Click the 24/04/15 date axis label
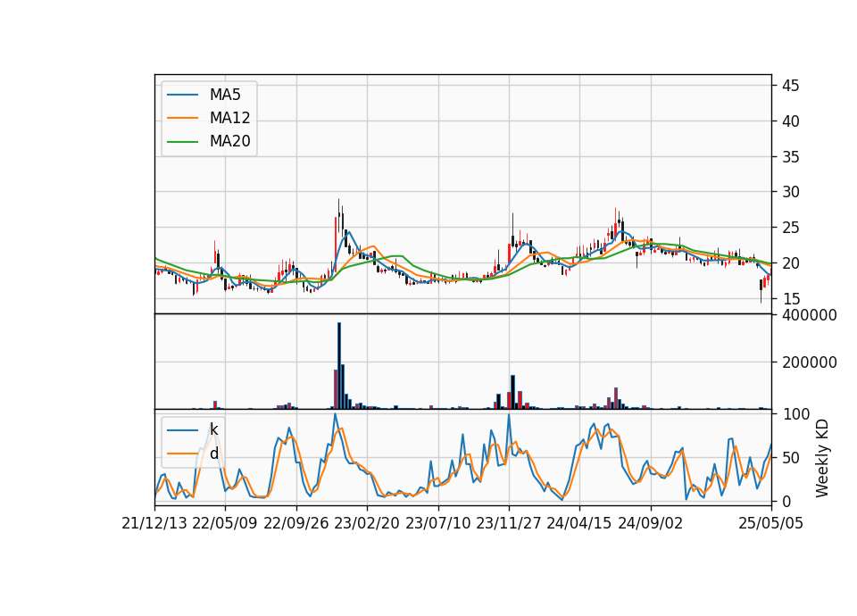857x616 pixels. coord(579,523)
